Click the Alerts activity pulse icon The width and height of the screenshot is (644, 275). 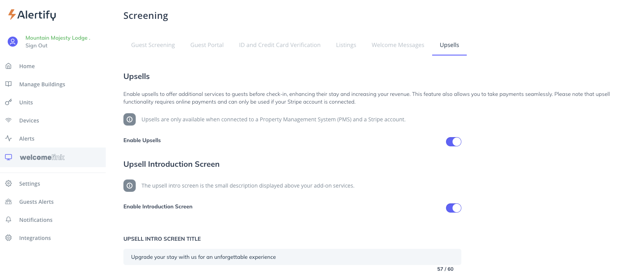tap(8, 138)
